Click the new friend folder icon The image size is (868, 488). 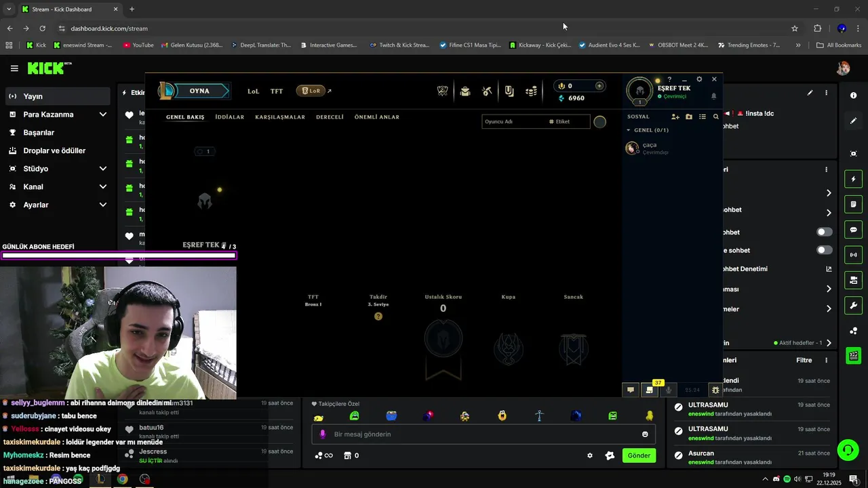point(689,117)
